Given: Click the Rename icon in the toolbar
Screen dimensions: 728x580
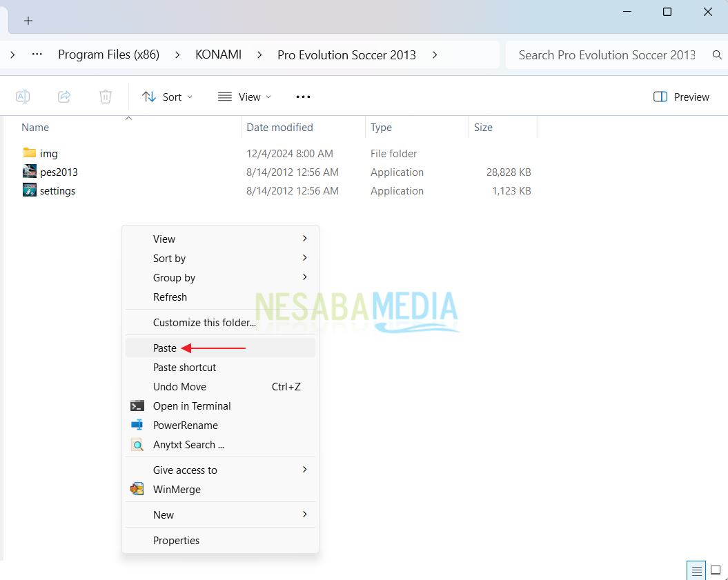Looking at the screenshot, I should click(23, 97).
